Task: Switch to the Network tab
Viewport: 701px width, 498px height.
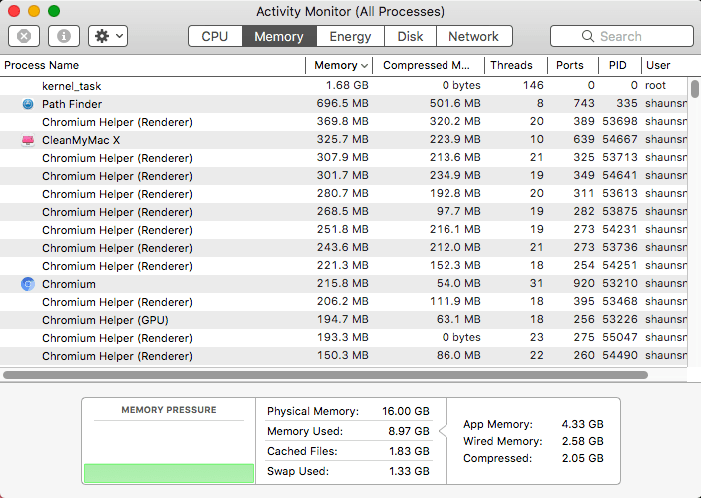Action: point(474,36)
